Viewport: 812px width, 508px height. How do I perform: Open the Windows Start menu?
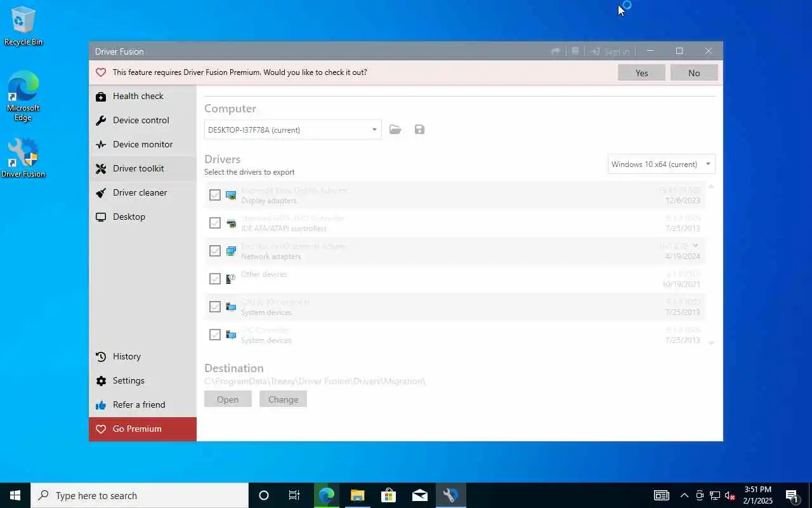[15, 495]
